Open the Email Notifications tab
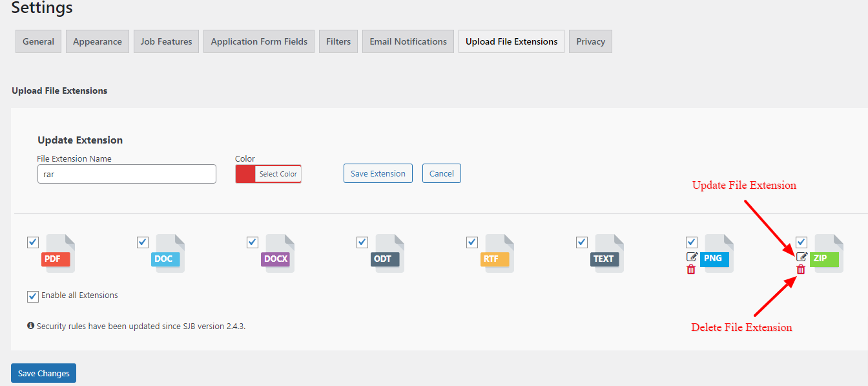Image resolution: width=868 pixels, height=386 pixels. pyautogui.click(x=408, y=41)
